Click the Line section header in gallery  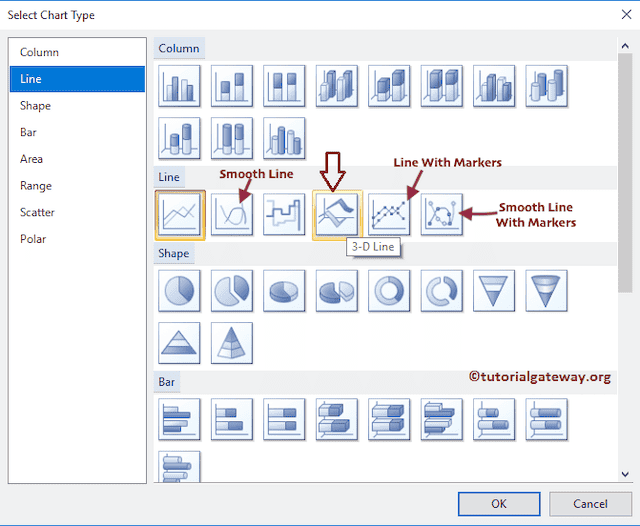click(x=169, y=177)
